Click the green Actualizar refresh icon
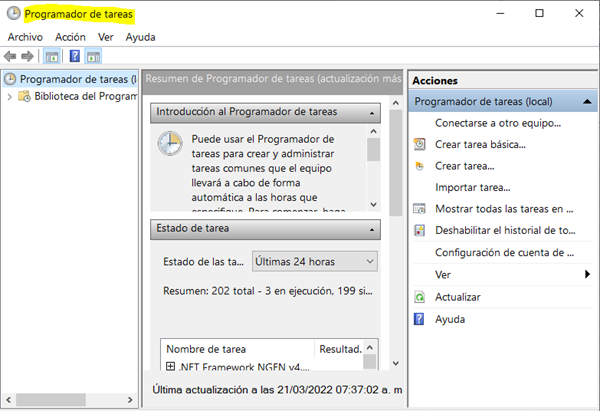This screenshot has height=411, width=600. [419, 297]
